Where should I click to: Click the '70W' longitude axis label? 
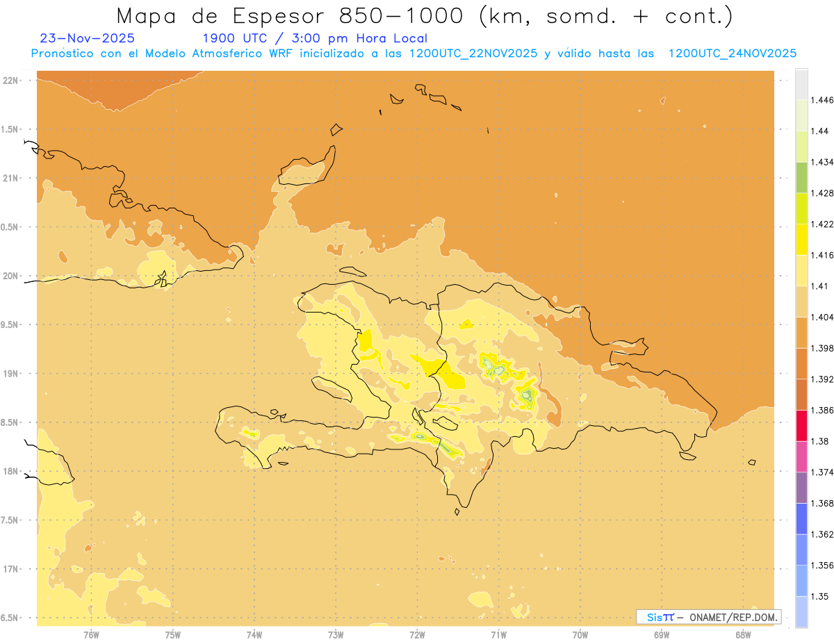click(x=580, y=634)
